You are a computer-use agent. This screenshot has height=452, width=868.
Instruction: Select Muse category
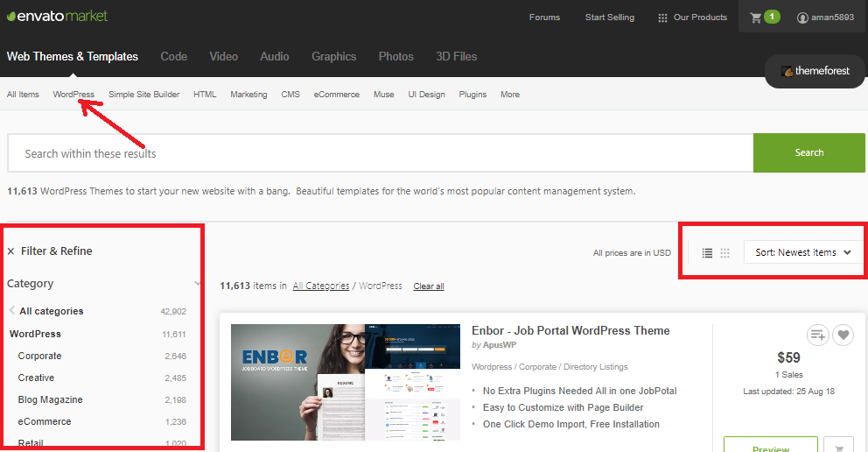[x=383, y=95]
